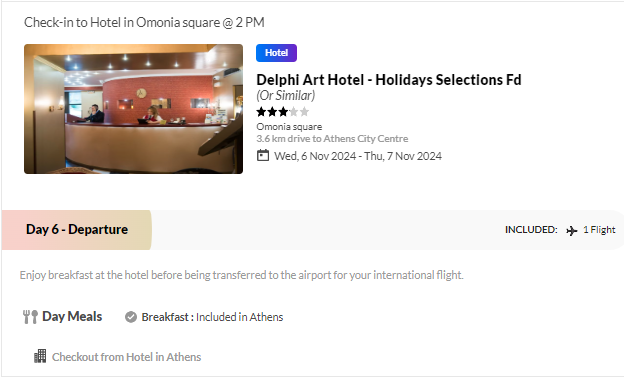Click the calendar icon beside stay dates
Viewport: 624px width, 377px height.
coord(263,155)
